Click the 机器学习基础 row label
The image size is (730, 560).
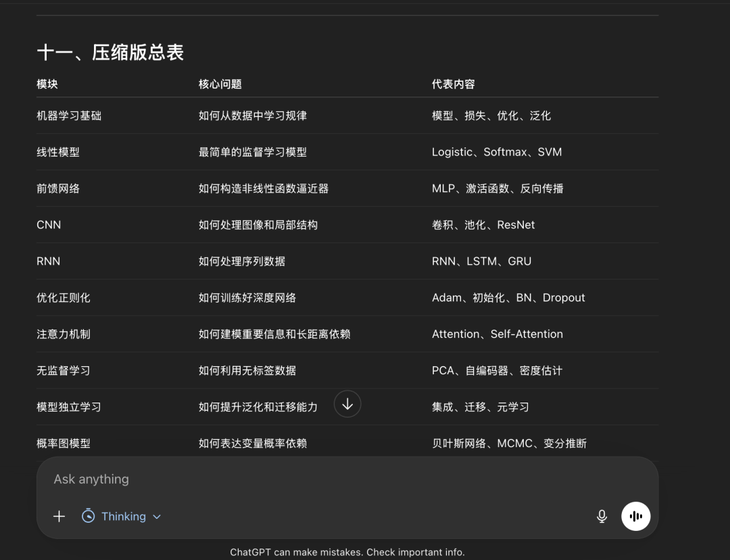pos(68,115)
